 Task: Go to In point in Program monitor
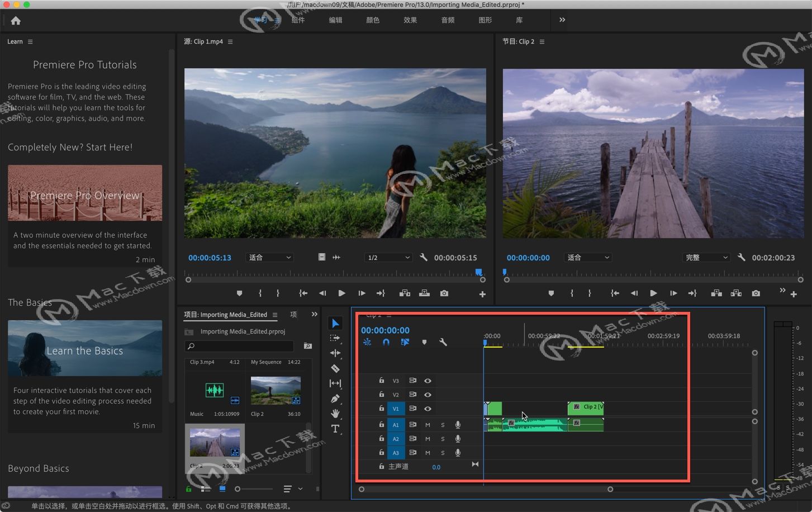(615, 293)
